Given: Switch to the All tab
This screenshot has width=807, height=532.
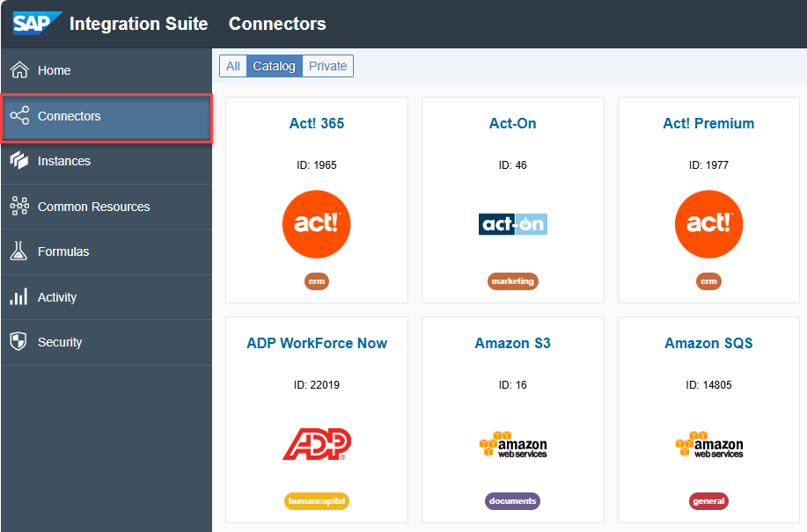Looking at the screenshot, I should 233,66.
